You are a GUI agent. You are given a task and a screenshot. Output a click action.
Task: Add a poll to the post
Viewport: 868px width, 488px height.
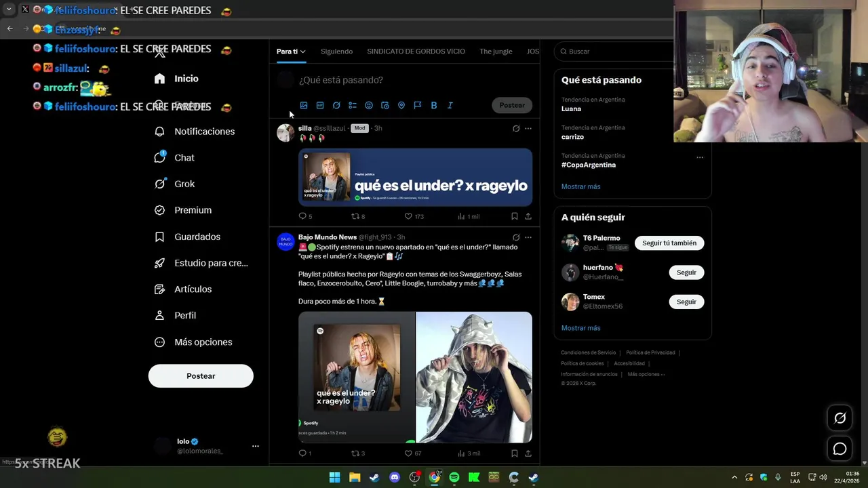(353, 105)
